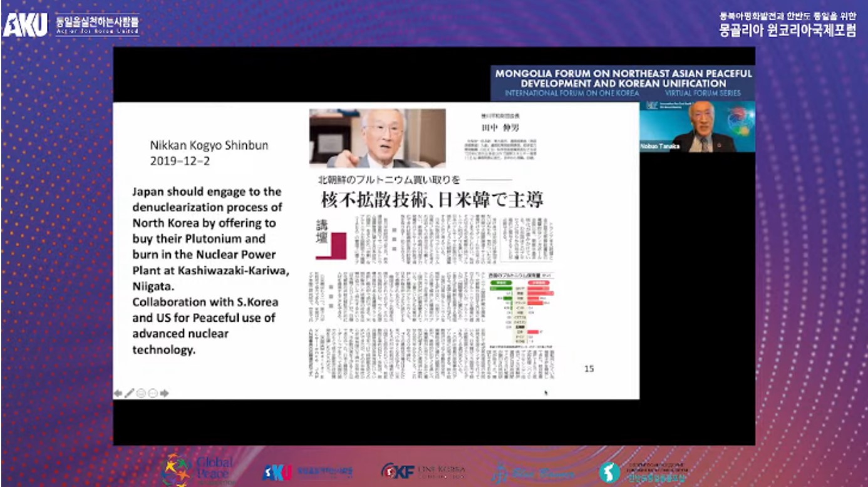868x487 pixels.
Task: Click the Global Peace Foundation logo
Action: pyautogui.click(x=197, y=470)
